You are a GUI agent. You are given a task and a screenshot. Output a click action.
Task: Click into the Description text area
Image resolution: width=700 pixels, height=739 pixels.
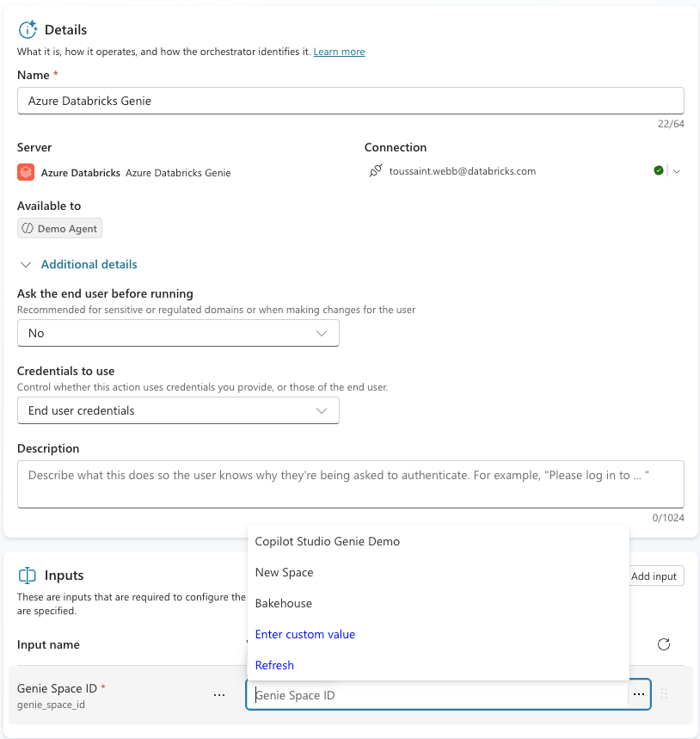[350, 483]
